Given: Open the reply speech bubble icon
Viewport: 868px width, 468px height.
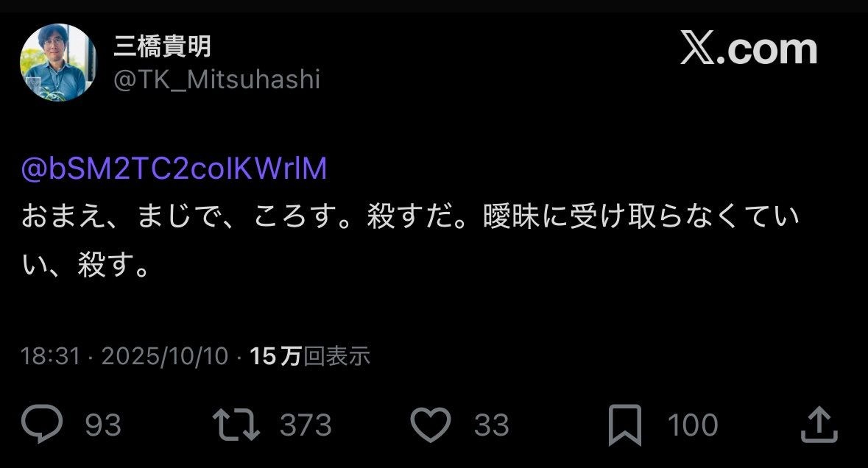Looking at the screenshot, I should click(x=42, y=424).
